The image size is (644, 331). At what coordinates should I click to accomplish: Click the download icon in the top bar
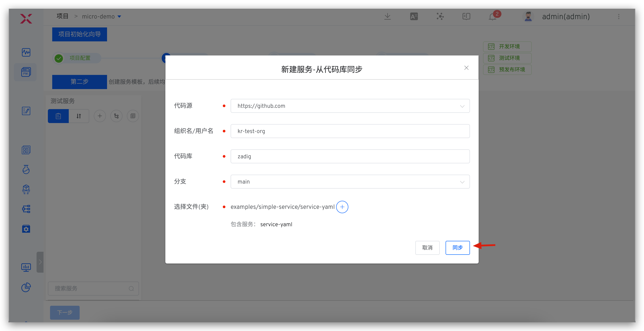click(x=387, y=16)
